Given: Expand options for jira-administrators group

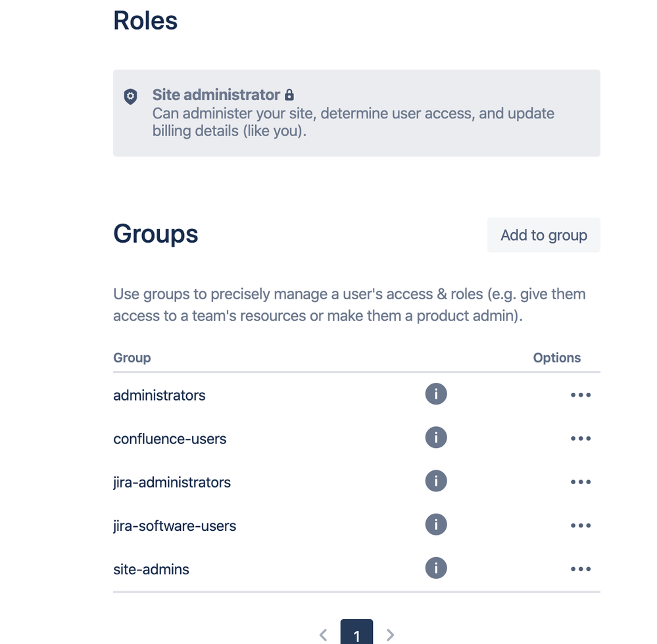Looking at the screenshot, I should (x=580, y=482).
